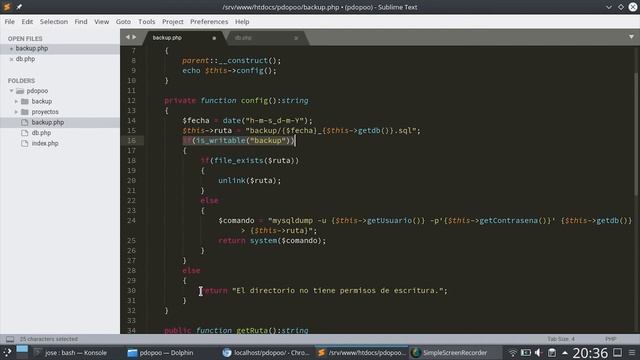Switch to Konsole bash taskbar window

[71, 353]
